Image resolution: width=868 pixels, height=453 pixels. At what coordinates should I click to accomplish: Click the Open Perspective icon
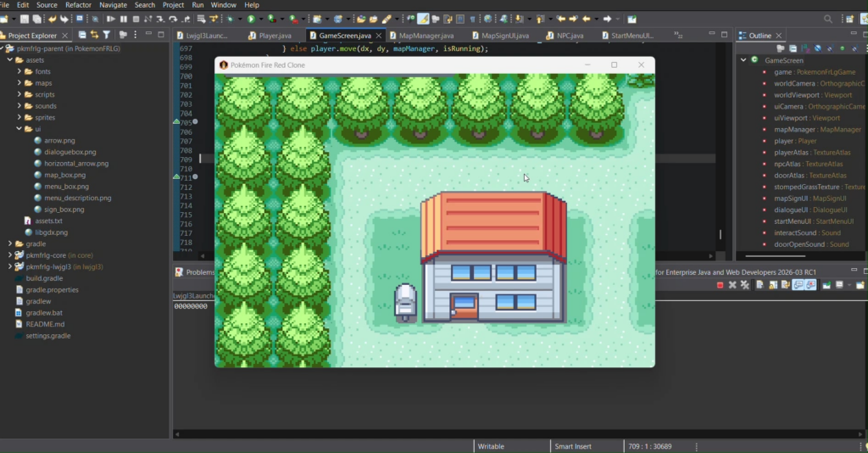(x=849, y=20)
